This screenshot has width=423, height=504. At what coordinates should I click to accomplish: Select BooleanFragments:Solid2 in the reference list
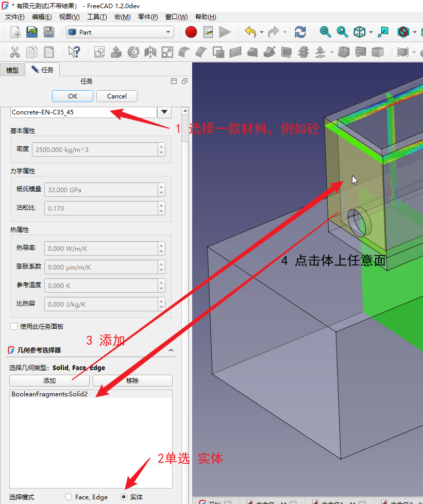point(49,394)
